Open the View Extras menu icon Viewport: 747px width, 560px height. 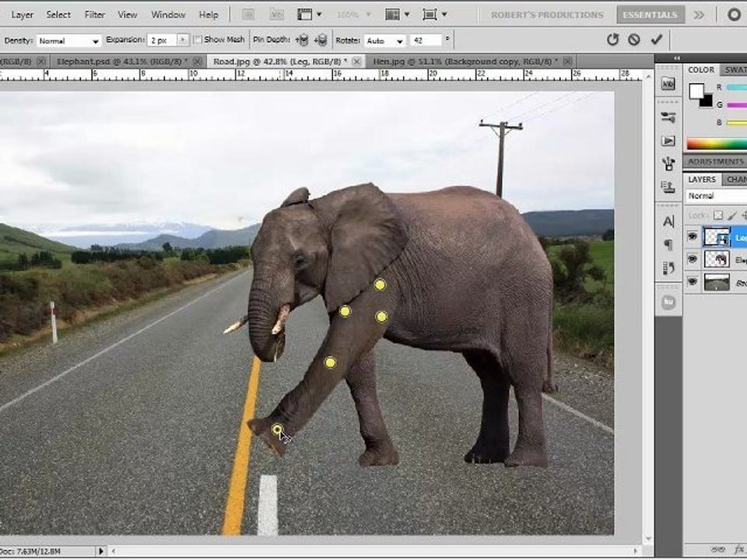coord(309,15)
